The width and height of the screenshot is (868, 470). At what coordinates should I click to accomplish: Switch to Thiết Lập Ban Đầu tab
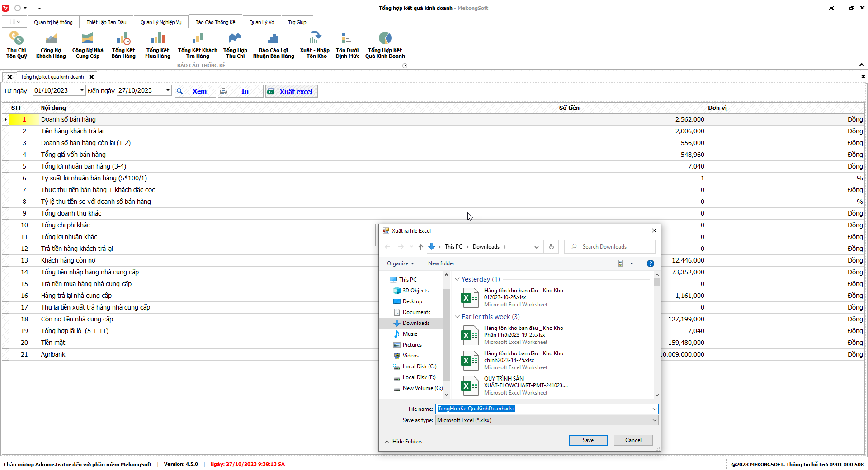(x=106, y=22)
